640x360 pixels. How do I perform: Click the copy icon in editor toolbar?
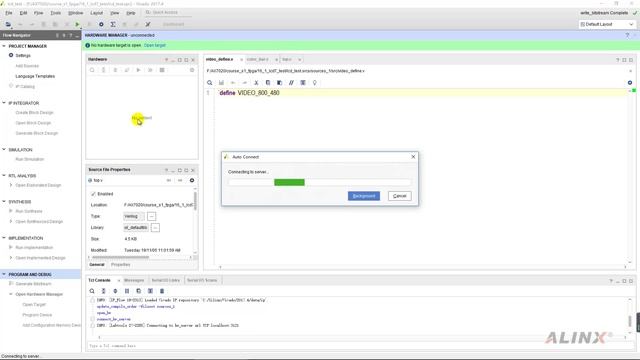coord(268,83)
